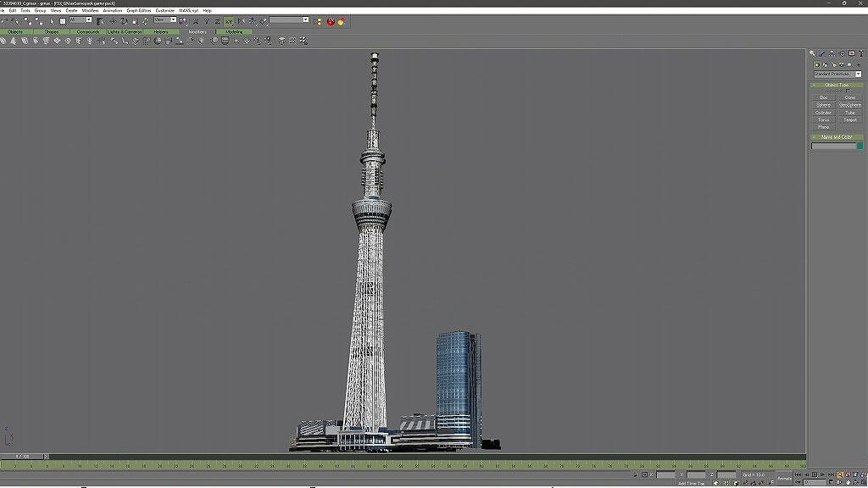
Task: Open the Views menu
Action: tap(56, 10)
